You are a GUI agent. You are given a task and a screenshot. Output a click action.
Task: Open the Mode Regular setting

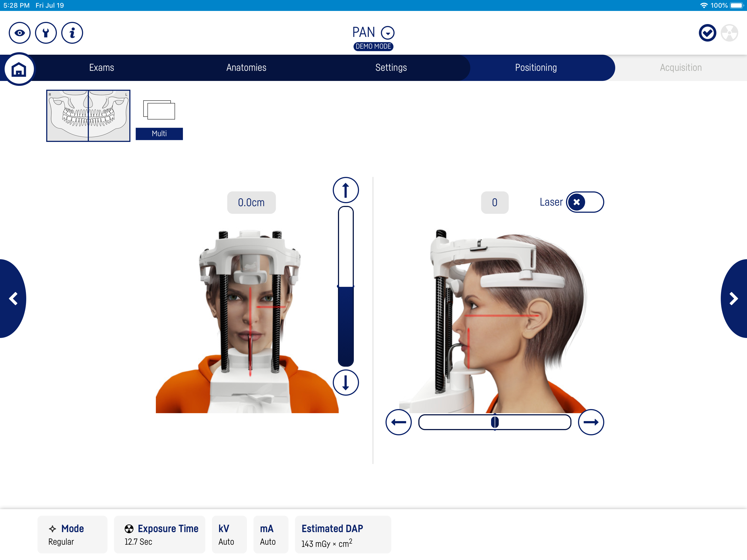pos(72,534)
